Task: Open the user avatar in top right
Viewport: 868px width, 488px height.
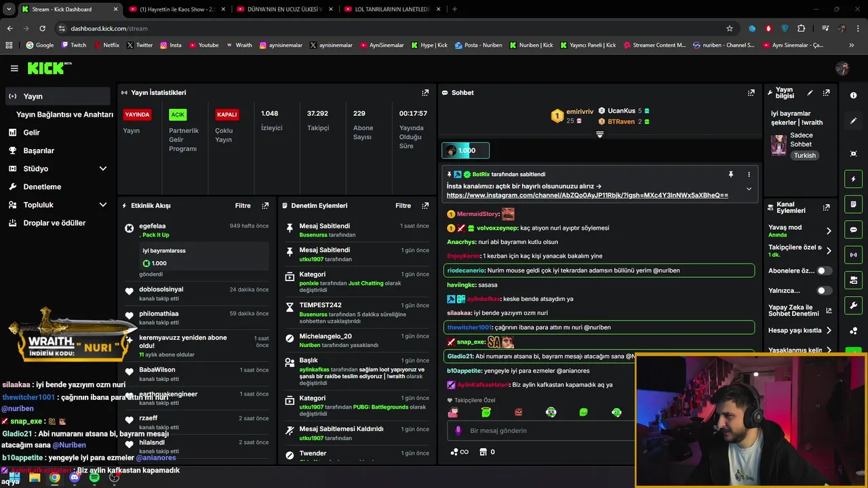Action: [x=842, y=68]
